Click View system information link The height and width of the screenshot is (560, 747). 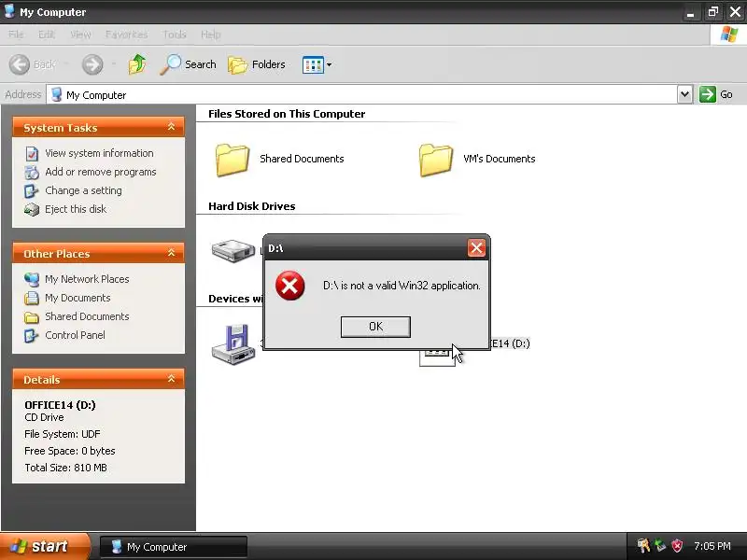[x=99, y=153]
